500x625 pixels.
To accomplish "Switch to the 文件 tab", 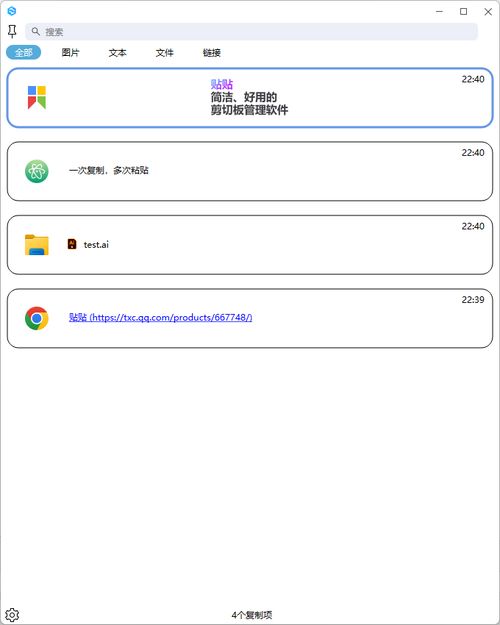I will pos(165,53).
